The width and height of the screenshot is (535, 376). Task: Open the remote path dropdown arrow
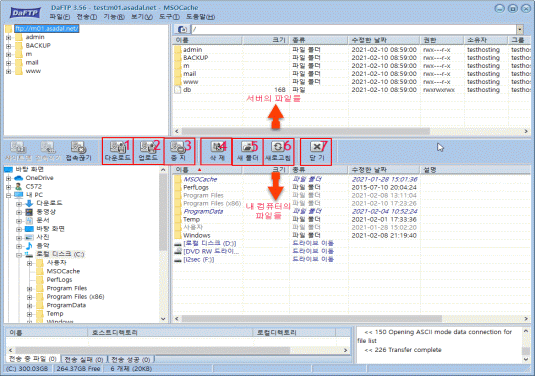pos(520,29)
